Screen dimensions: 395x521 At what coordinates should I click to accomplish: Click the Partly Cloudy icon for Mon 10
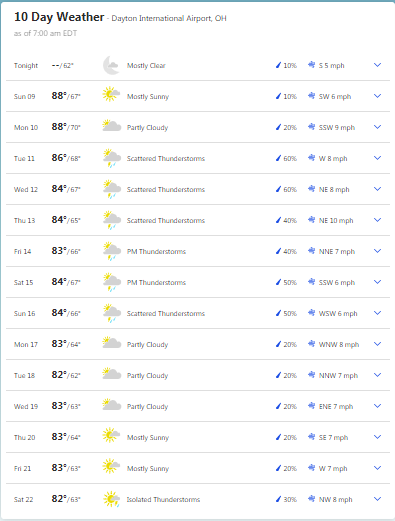point(112,125)
